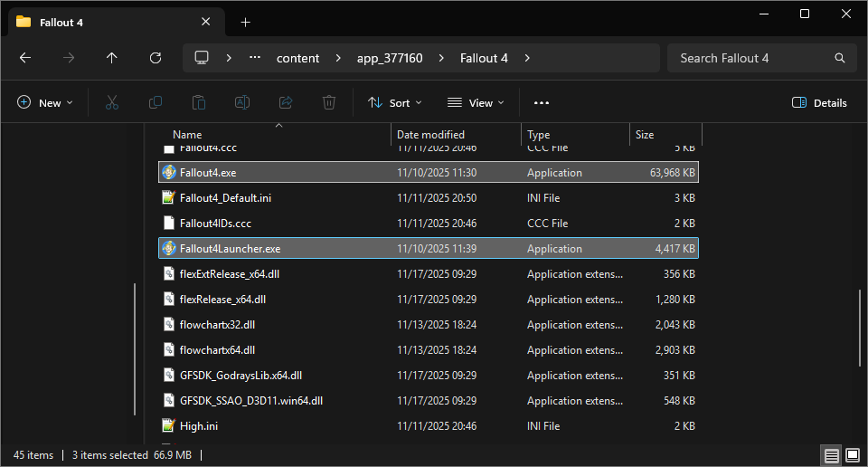This screenshot has width=868, height=467.
Task: Click the Delete trash icon
Action: pos(329,103)
